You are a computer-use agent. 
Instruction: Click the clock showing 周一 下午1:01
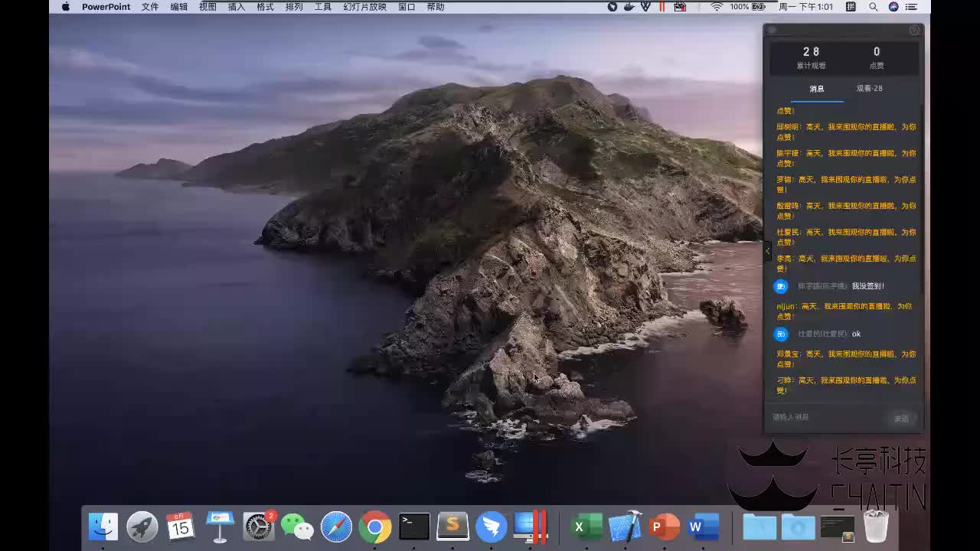(x=805, y=7)
